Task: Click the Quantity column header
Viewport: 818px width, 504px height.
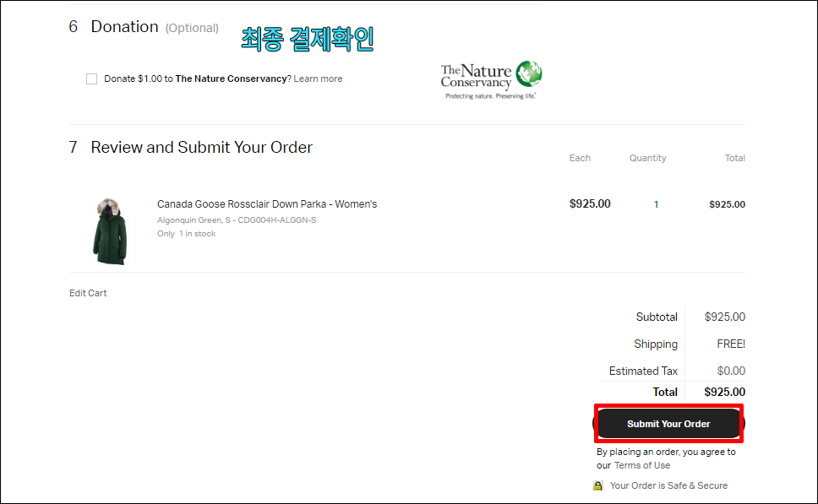Action: click(647, 158)
